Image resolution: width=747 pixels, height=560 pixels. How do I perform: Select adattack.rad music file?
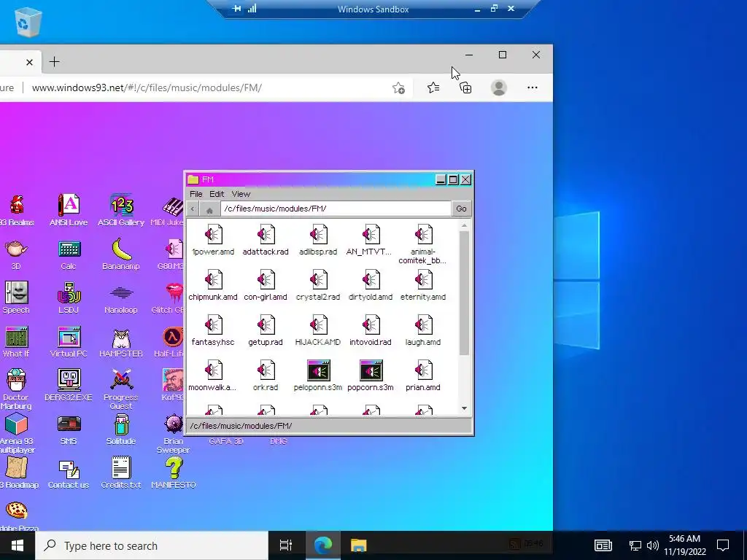pyautogui.click(x=266, y=240)
